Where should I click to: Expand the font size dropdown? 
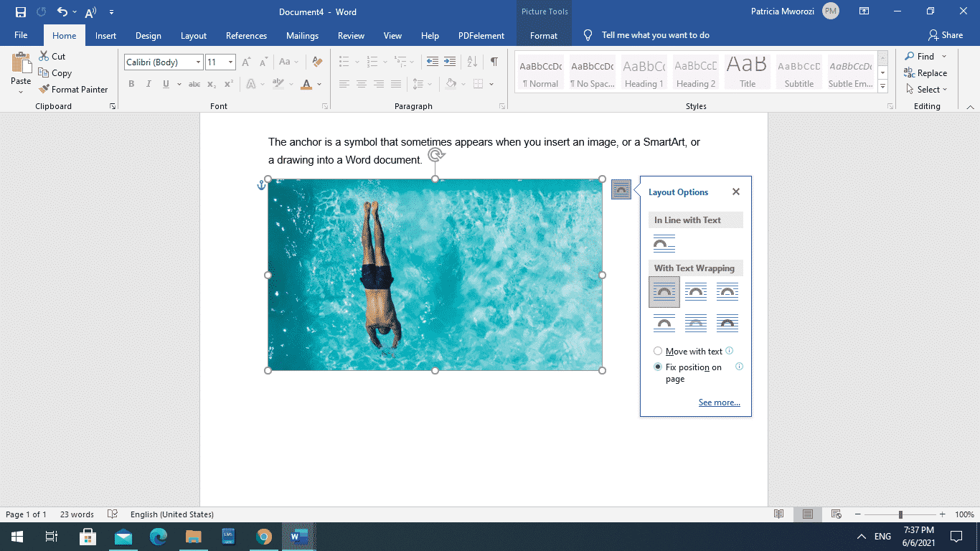[x=230, y=62]
